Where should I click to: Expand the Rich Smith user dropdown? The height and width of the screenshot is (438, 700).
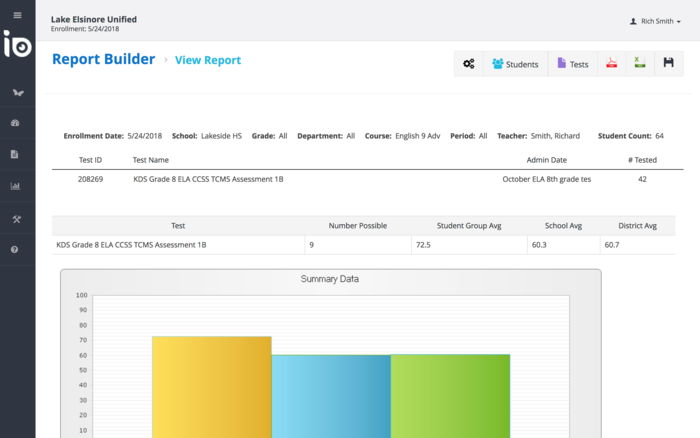tap(655, 21)
